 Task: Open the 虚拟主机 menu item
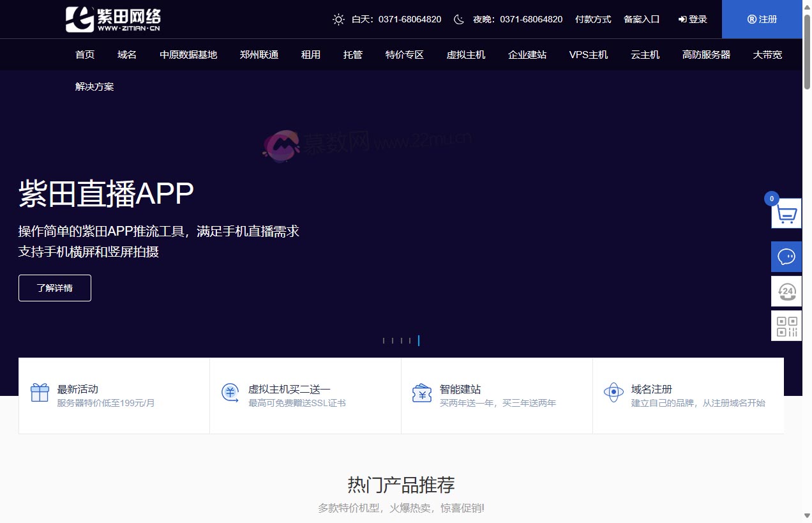pos(466,55)
